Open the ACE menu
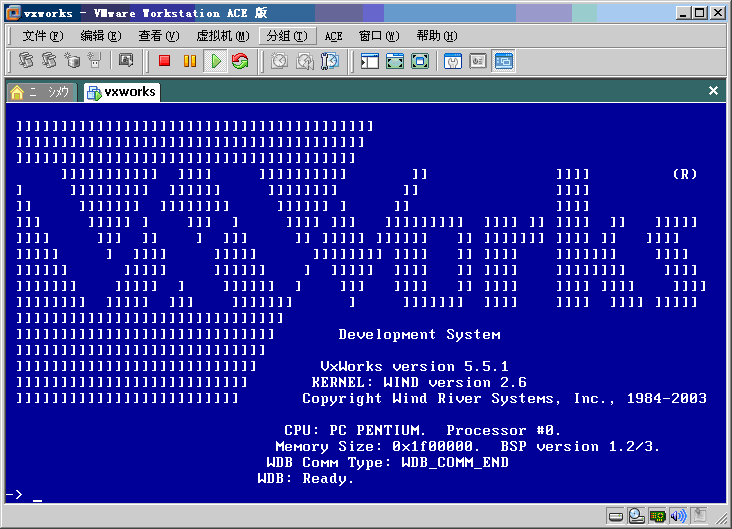The image size is (732, 529). tap(333, 36)
